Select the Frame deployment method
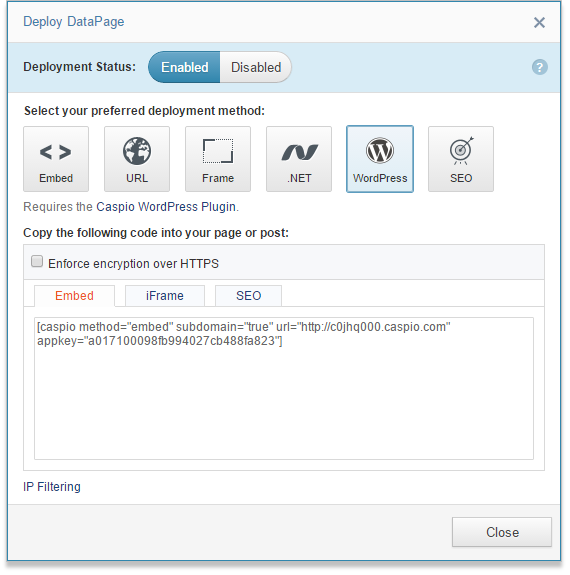Image resolution: width=570 pixels, height=575 pixels. tap(218, 159)
